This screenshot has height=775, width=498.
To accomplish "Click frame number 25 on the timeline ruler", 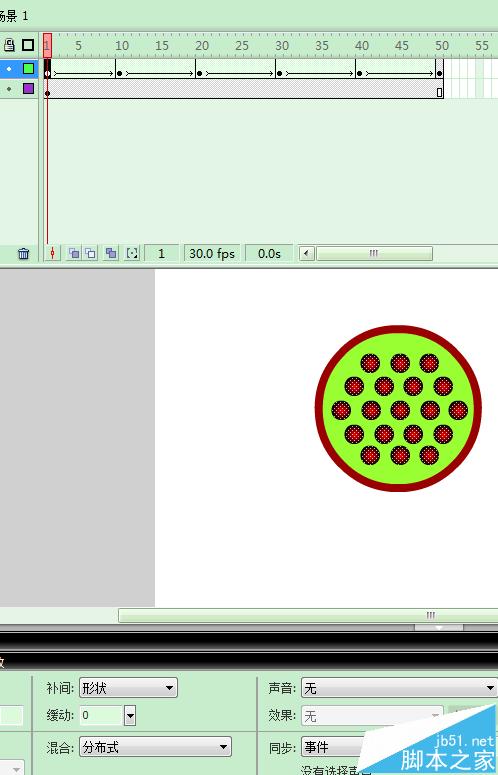I will point(242,45).
